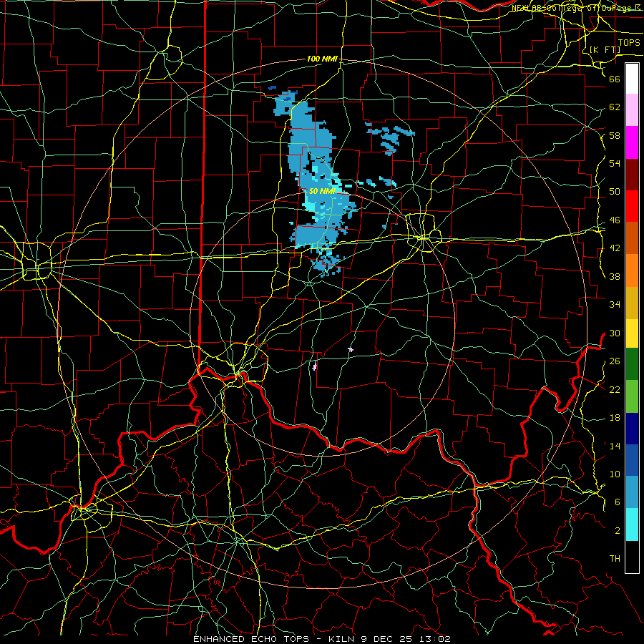Click the bright red swatch between 46 and 50
Image resolution: width=644 pixels, height=644 pixels.
tap(632, 206)
